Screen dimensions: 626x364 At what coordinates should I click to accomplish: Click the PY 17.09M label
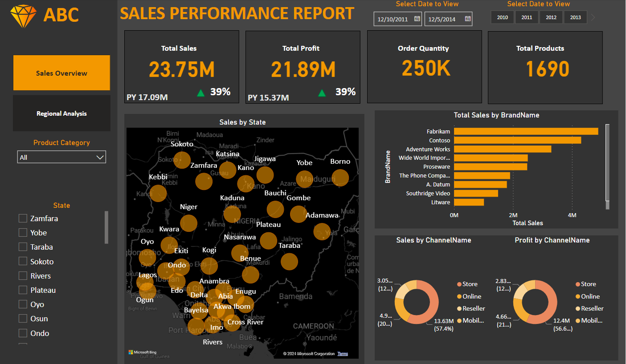pyautogui.click(x=147, y=97)
